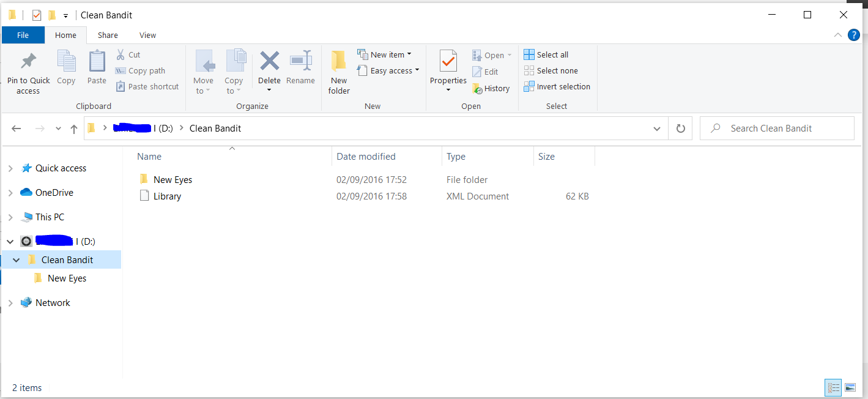868x399 pixels.
Task: Create a New folder from ribbon
Action: [x=339, y=72]
